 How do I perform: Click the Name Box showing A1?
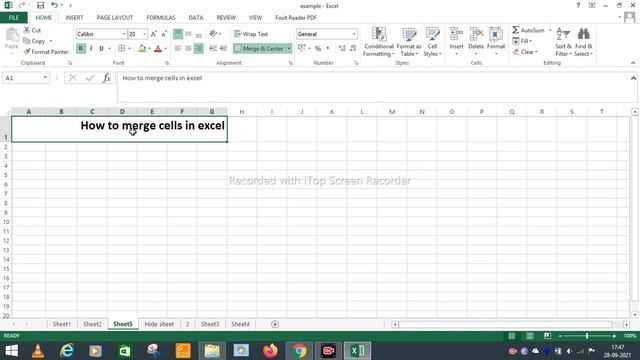point(26,78)
